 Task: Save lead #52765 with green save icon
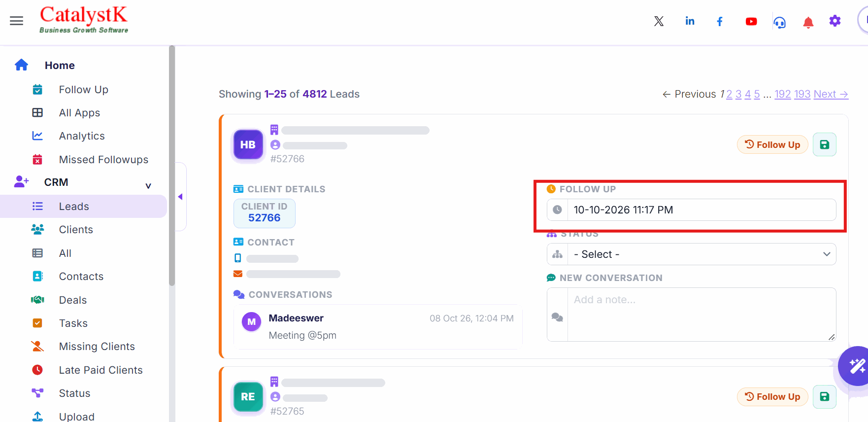tap(824, 396)
